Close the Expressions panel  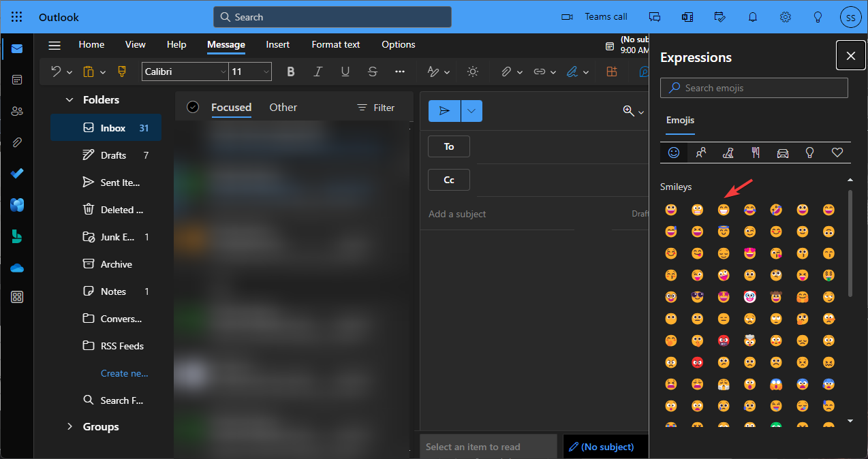[x=851, y=56]
